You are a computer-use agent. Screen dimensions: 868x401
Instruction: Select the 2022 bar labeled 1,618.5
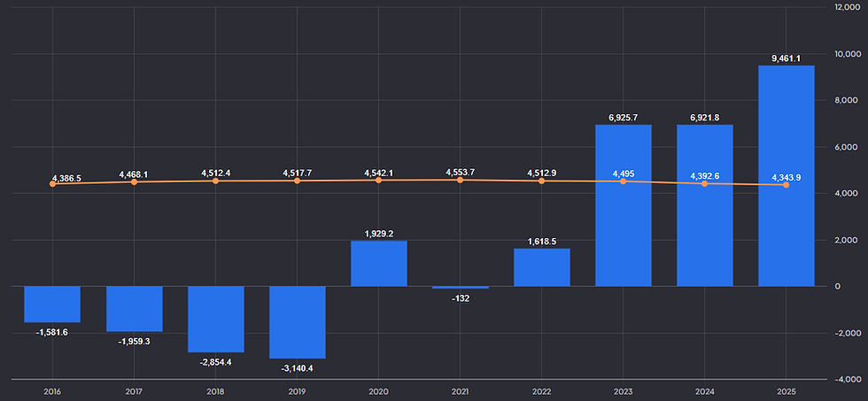point(541,267)
